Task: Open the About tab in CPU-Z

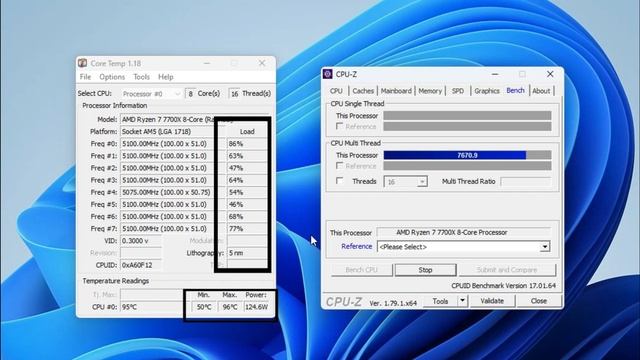Action: coord(541,91)
